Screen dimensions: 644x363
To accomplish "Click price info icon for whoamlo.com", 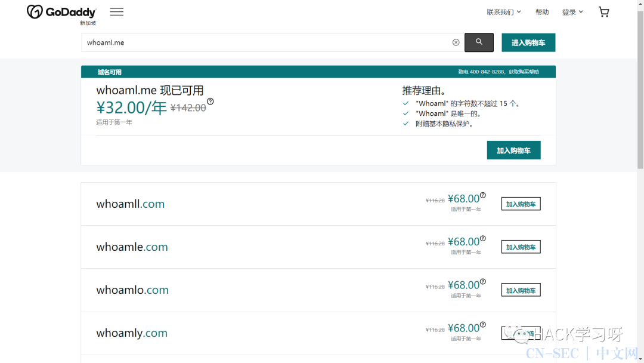I will click(x=483, y=281).
